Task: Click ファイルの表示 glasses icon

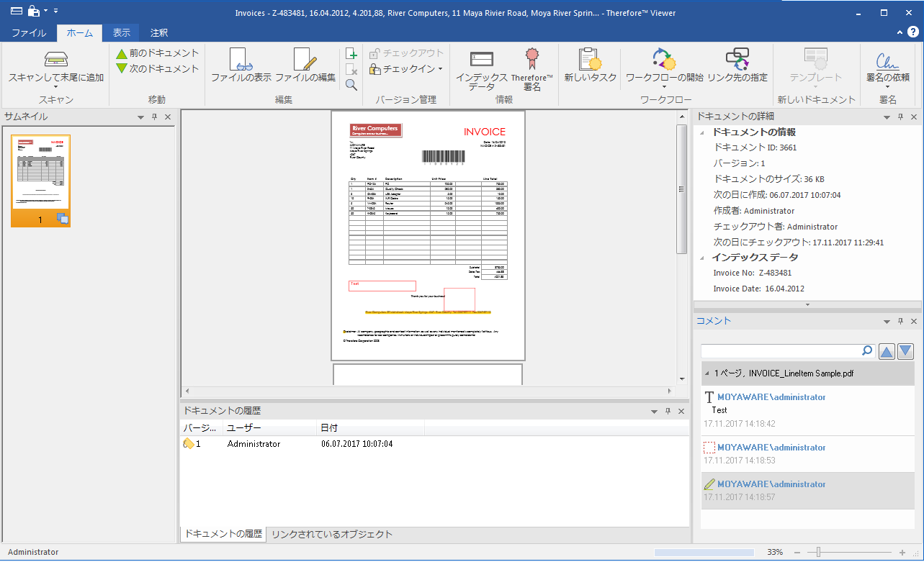Action: click(241, 59)
